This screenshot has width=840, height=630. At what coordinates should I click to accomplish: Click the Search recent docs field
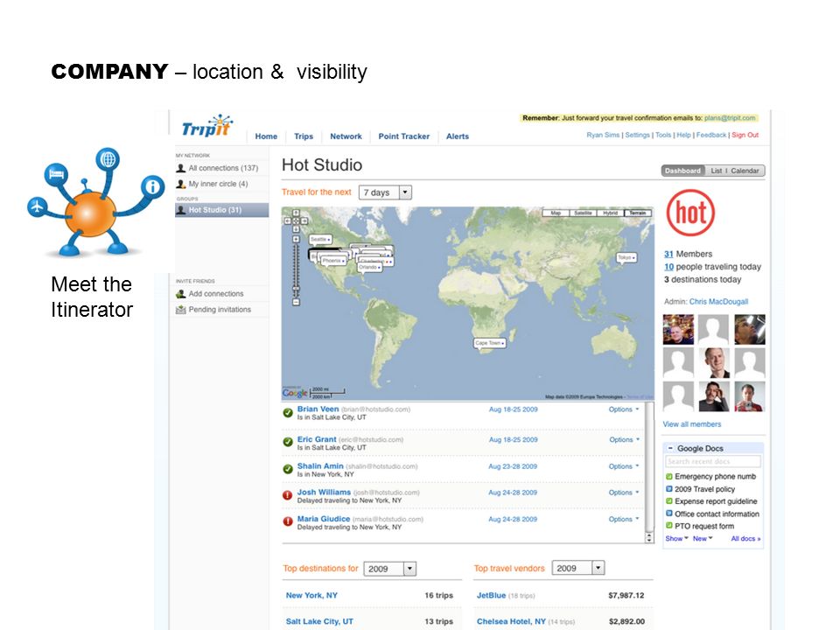coord(713,461)
